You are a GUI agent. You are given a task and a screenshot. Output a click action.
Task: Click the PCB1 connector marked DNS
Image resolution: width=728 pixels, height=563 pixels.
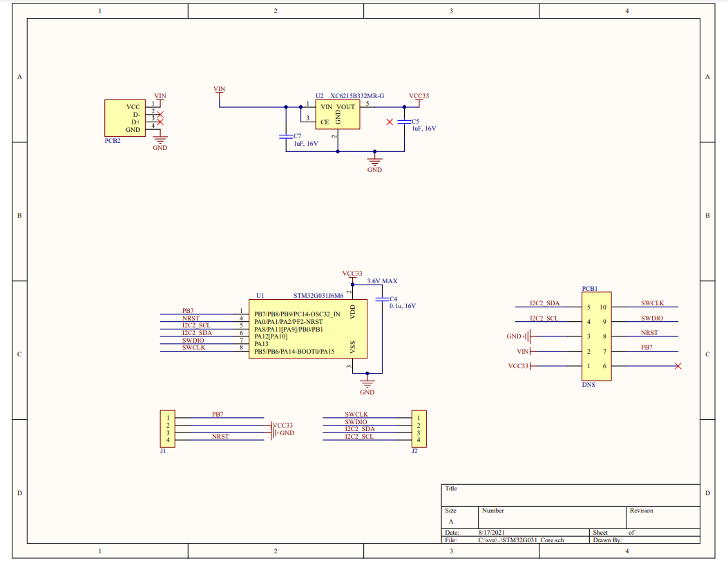[x=595, y=335]
